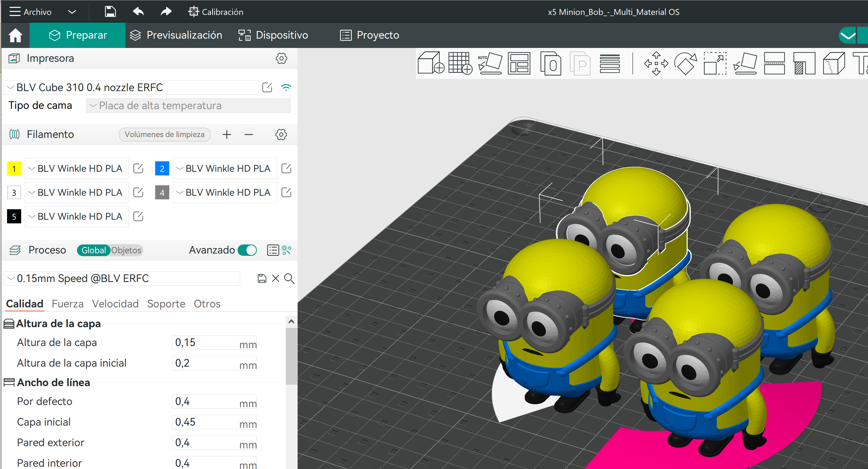
Task: Open the Calibración menu
Action: (216, 12)
